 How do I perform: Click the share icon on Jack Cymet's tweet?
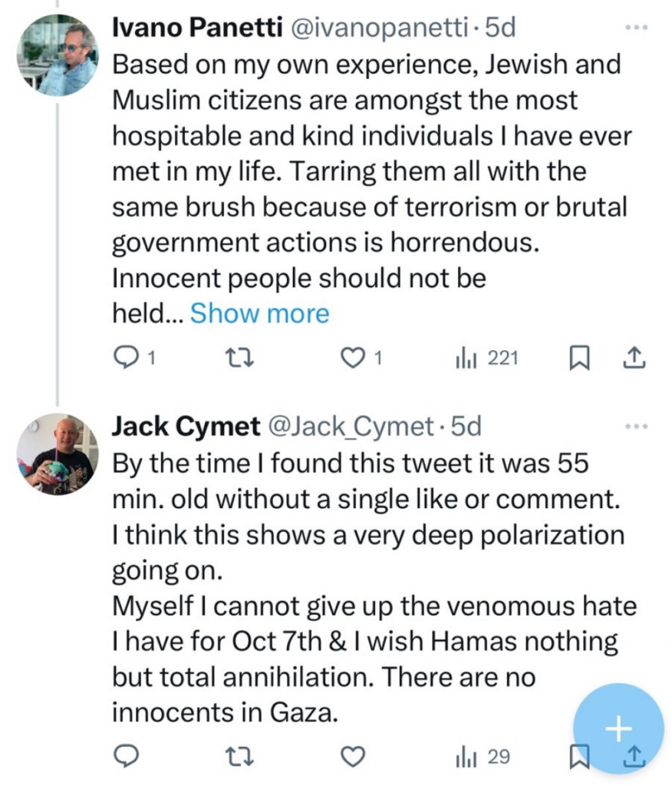[x=635, y=757]
